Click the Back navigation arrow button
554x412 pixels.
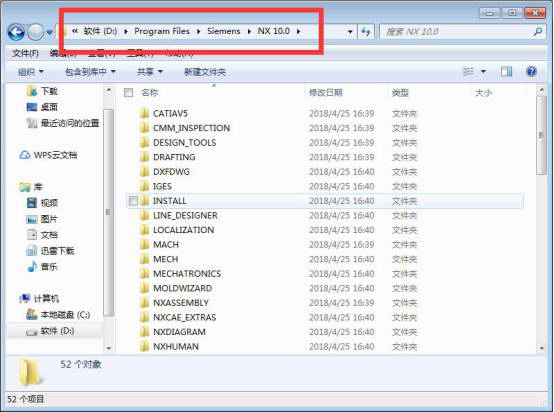16,32
